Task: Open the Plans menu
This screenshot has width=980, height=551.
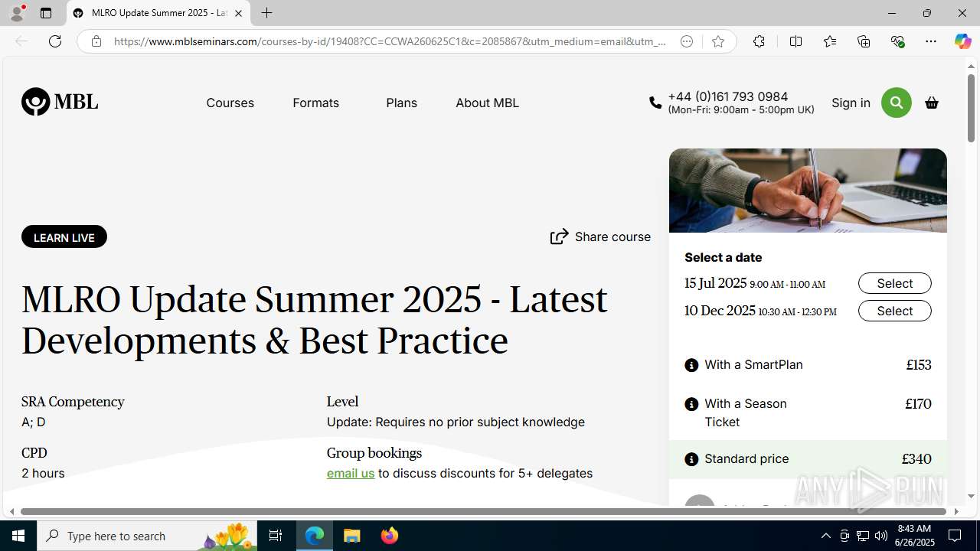Action: point(401,103)
